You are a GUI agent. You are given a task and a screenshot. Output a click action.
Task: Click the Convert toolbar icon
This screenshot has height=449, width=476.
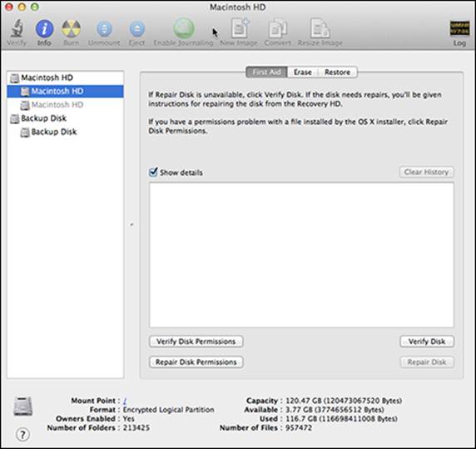pyautogui.click(x=277, y=28)
